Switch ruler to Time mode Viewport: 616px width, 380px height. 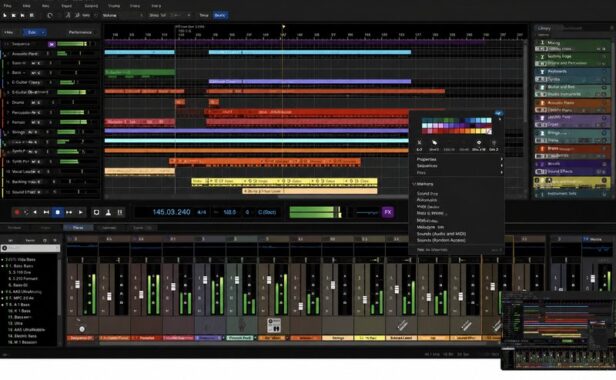[204, 15]
